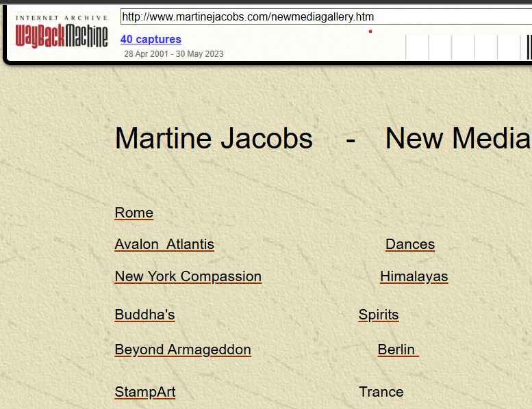Click the red dot marker on the timeline

tap(370, 31)
